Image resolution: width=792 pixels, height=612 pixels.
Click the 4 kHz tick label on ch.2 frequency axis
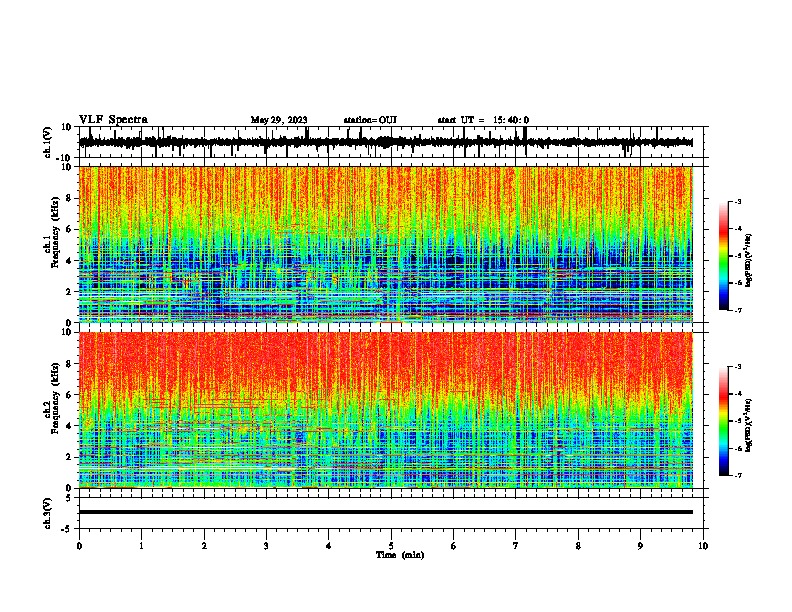[69, 426]
